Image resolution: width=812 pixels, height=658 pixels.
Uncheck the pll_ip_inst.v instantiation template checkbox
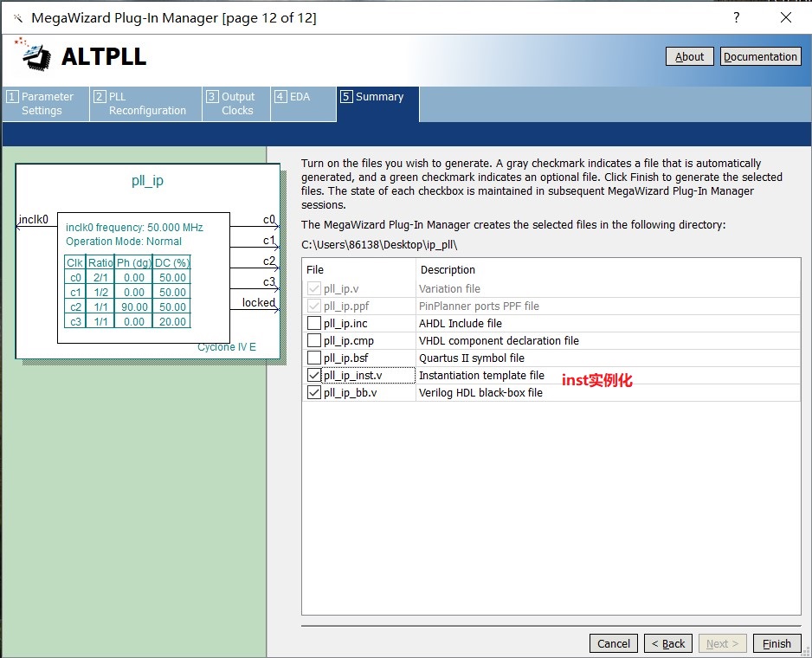click(314, 375)
